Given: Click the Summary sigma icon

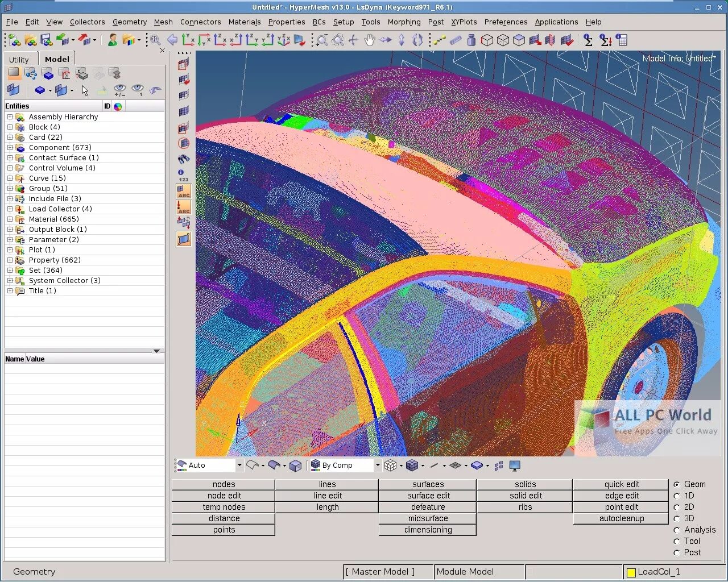Looking at the screenshot, I should [x=589, y=40].
